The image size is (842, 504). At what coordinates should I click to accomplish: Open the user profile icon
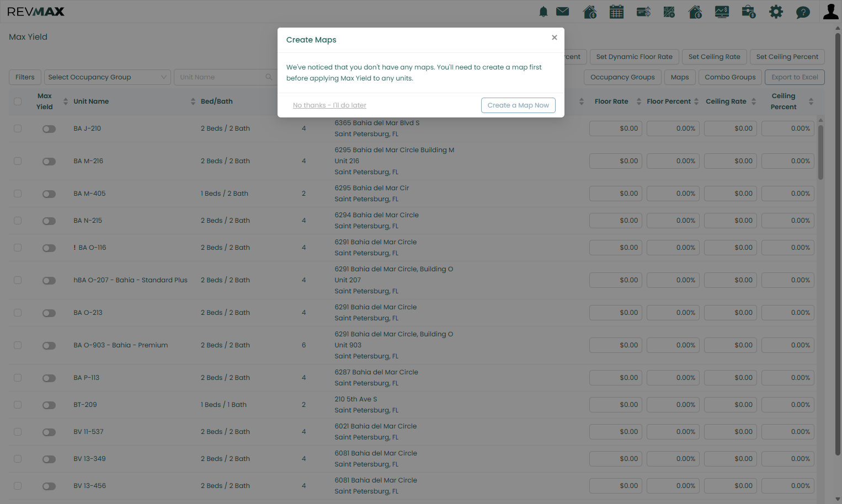click(x=830, y=12)
